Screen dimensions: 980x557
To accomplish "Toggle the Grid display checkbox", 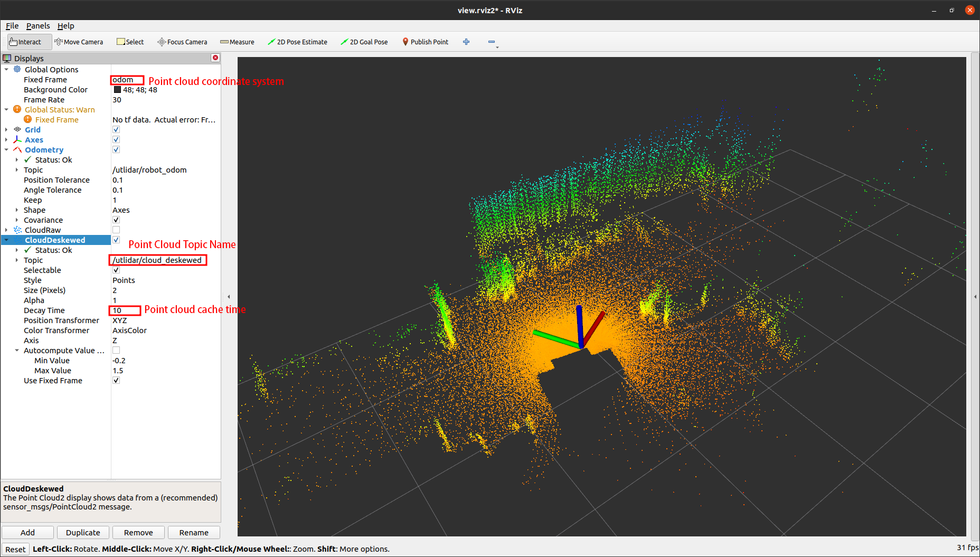I will (x=116, y=129).
